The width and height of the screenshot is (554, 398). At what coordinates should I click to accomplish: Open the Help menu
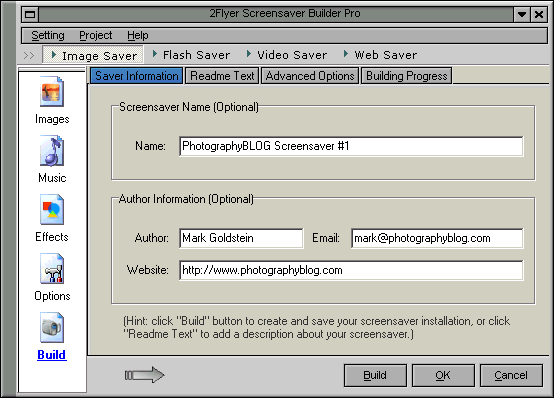point(138,35)
